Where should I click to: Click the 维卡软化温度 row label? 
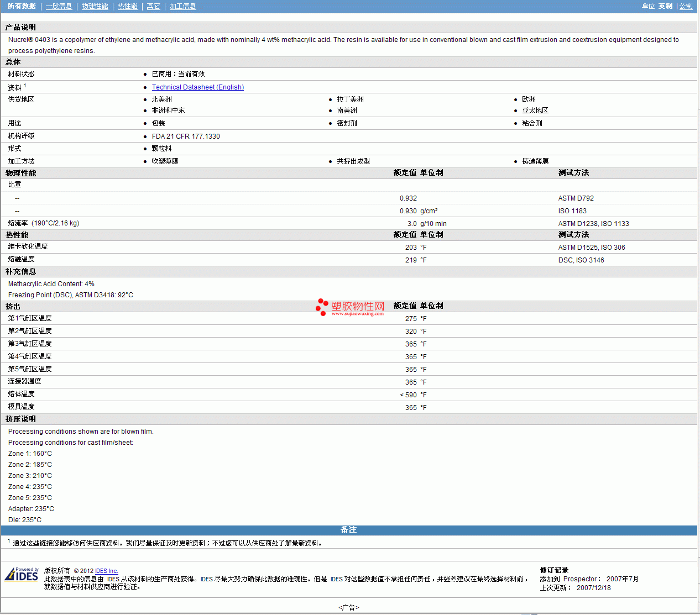point(28,246)
